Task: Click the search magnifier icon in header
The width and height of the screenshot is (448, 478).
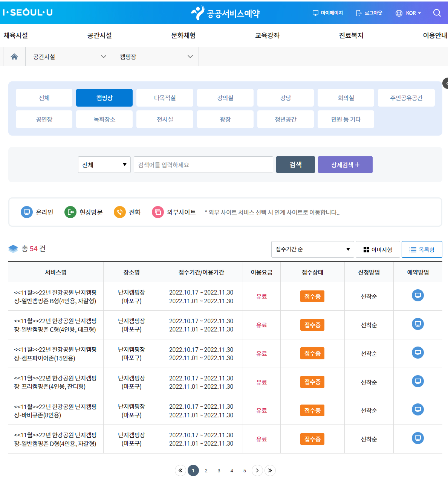Action: pos(437,13)
